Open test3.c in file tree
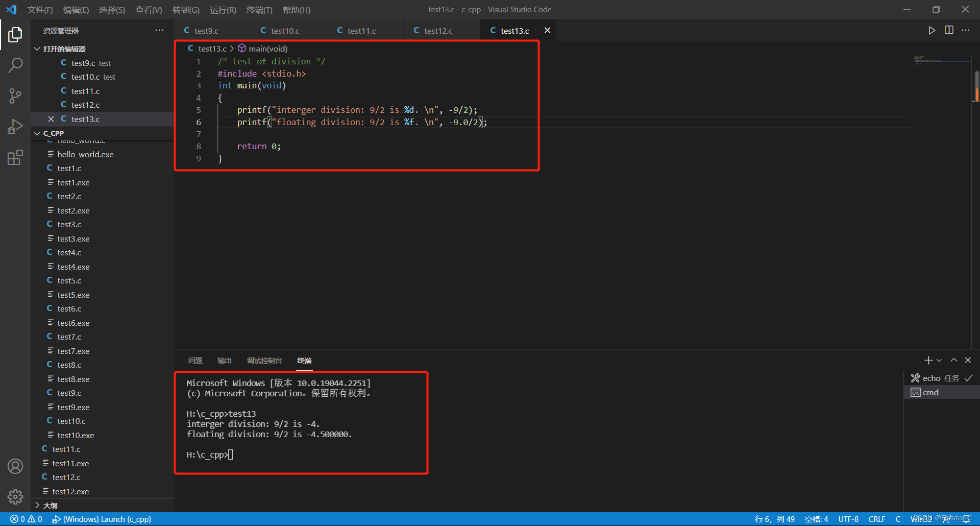Image resolution: width=980 pixels, height=526 pixels. point(102,224)
